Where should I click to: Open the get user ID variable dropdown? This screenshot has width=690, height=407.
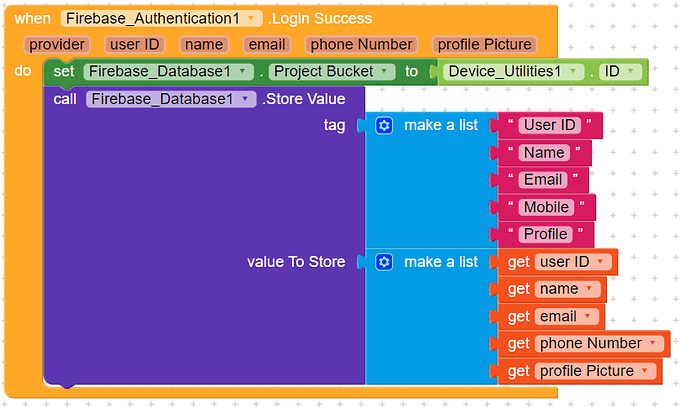coord(600,262)
